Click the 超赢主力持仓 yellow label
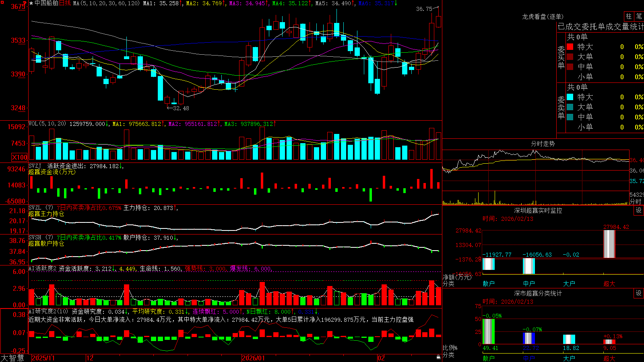Screen dimensions: 644x362 point(46,214)
